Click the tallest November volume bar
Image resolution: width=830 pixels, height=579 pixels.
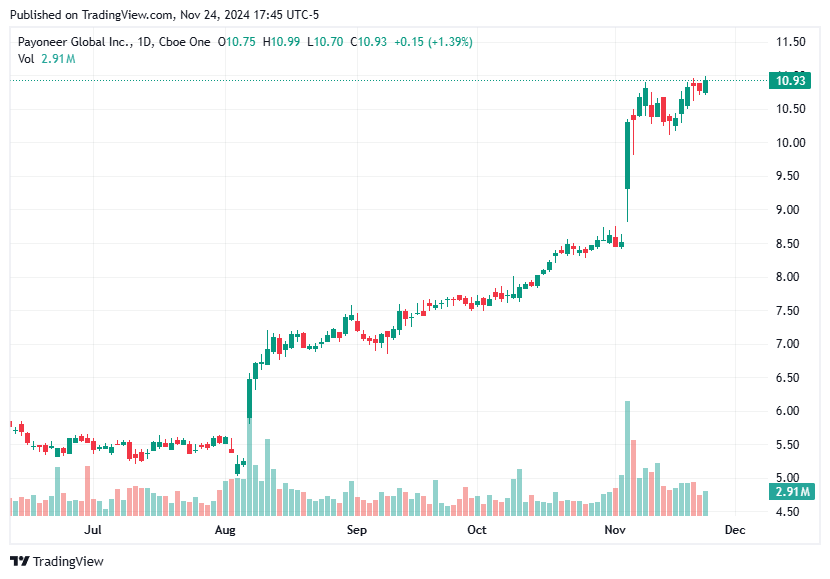click(x=627, y=458)
